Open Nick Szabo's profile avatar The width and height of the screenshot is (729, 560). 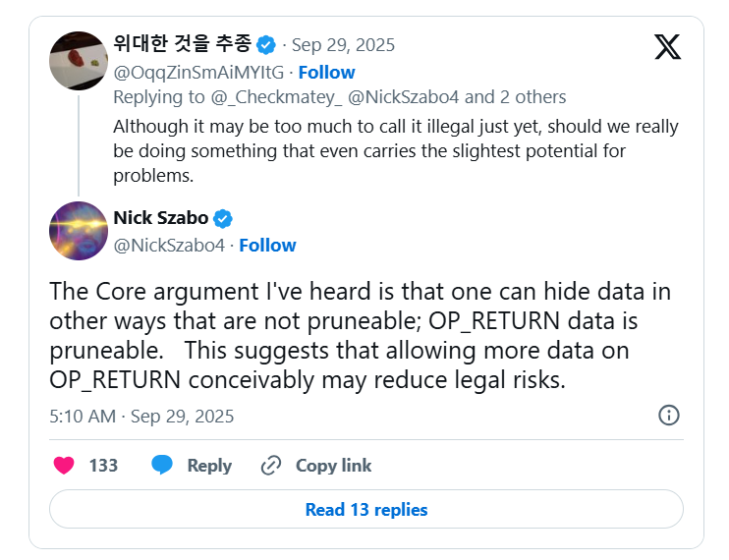point(79,231)
